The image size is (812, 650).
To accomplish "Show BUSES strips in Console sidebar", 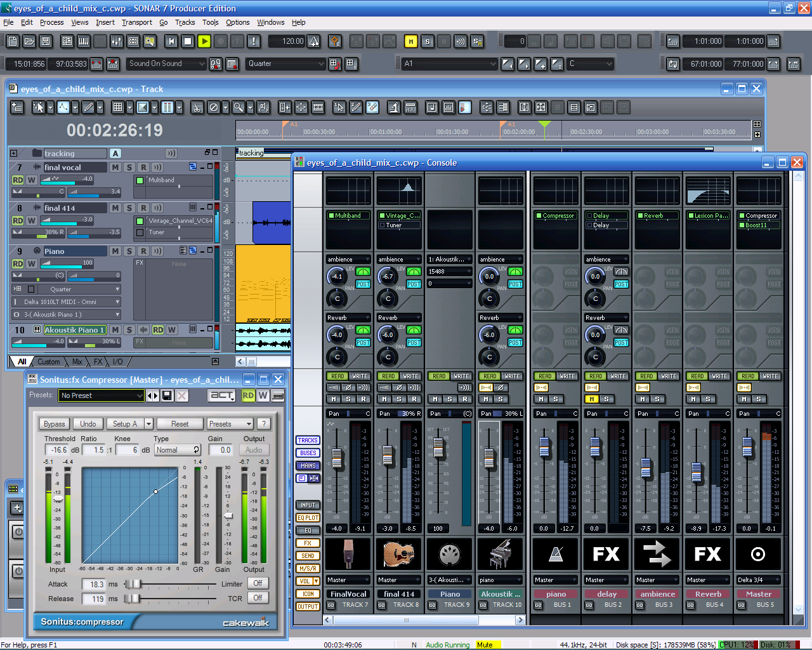I will coord(308,453).
